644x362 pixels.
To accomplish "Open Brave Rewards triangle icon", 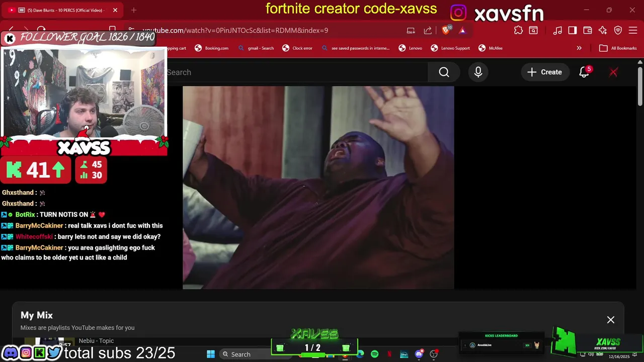I will coord(462,31).
